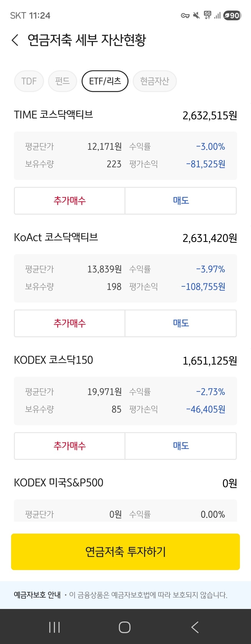Tap the 5G signal status icon
This screenshot has height=644, width=251.
click(207, 15)
